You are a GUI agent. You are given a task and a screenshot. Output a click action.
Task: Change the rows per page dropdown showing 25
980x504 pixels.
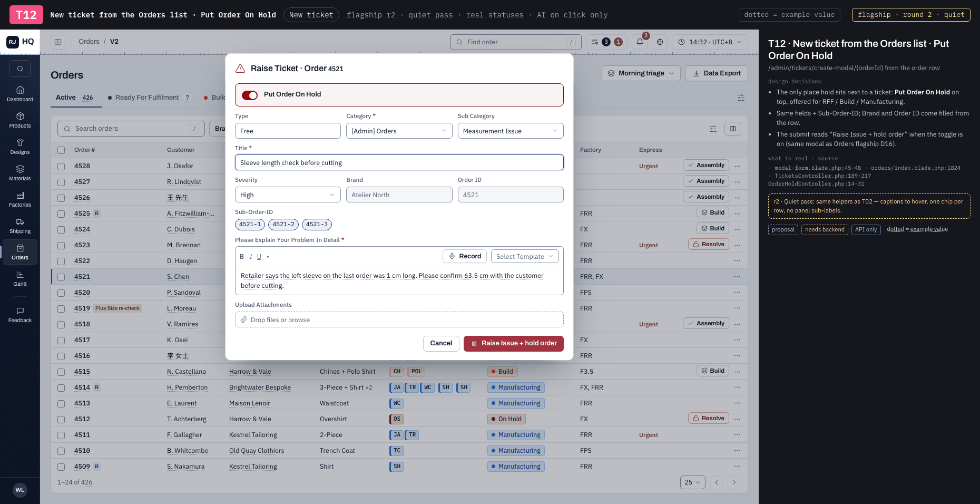pos(692,482)
